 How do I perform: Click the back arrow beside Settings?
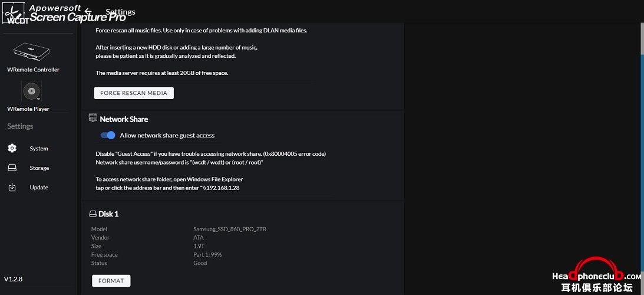coord(88,12)
